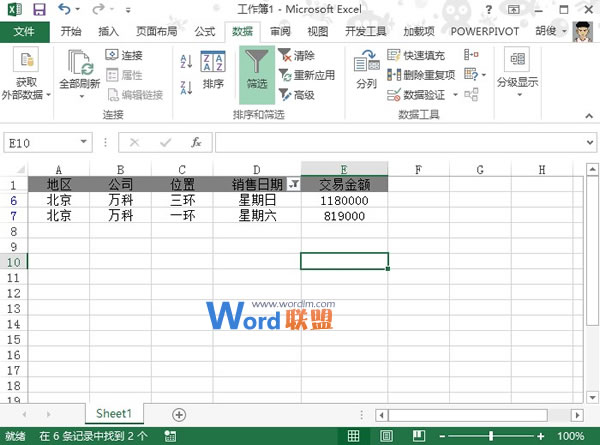Customize Quick Access Toolbar dropdown

pos(128,10)
